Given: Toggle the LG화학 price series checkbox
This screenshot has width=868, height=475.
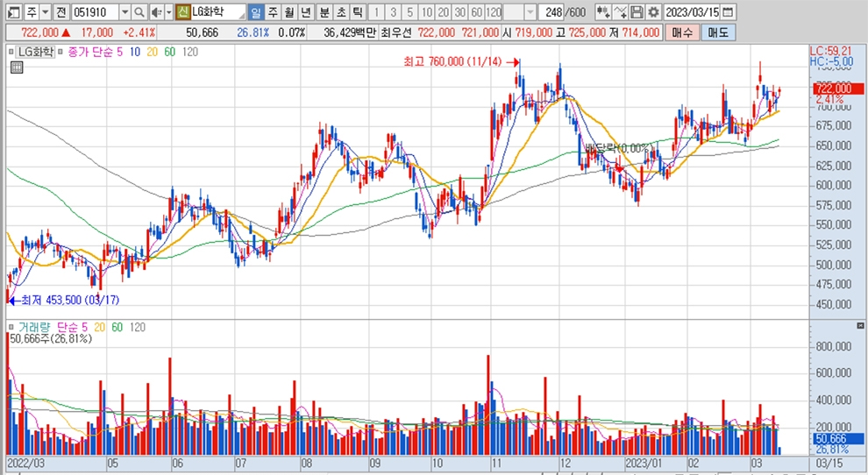Looking at the screenshot, I should pyautogui.click(x=12, y=53).
